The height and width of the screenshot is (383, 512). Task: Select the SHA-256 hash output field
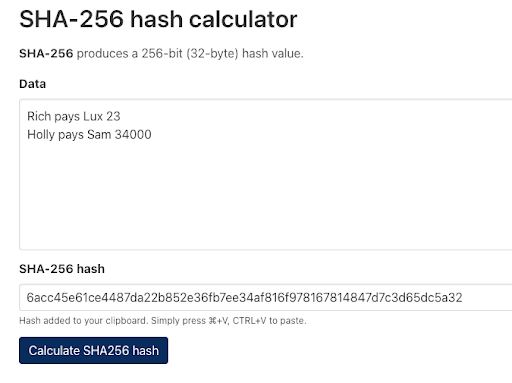(266, 297)
